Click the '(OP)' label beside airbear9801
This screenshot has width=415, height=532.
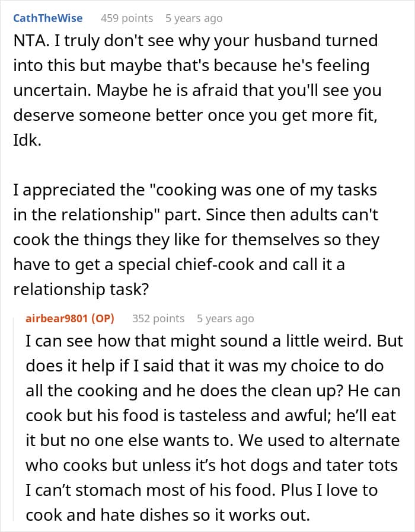[103, 319]
